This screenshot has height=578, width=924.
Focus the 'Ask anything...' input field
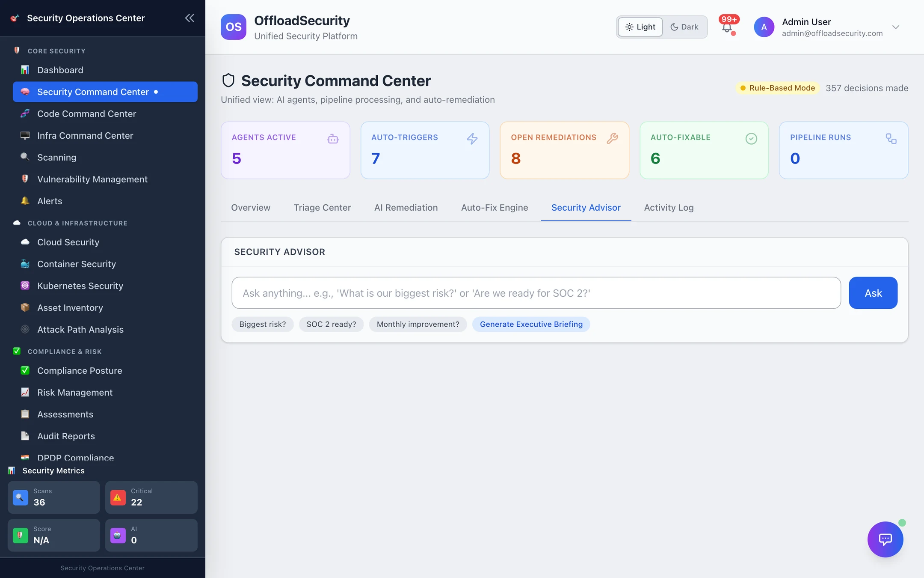(536, 293)
